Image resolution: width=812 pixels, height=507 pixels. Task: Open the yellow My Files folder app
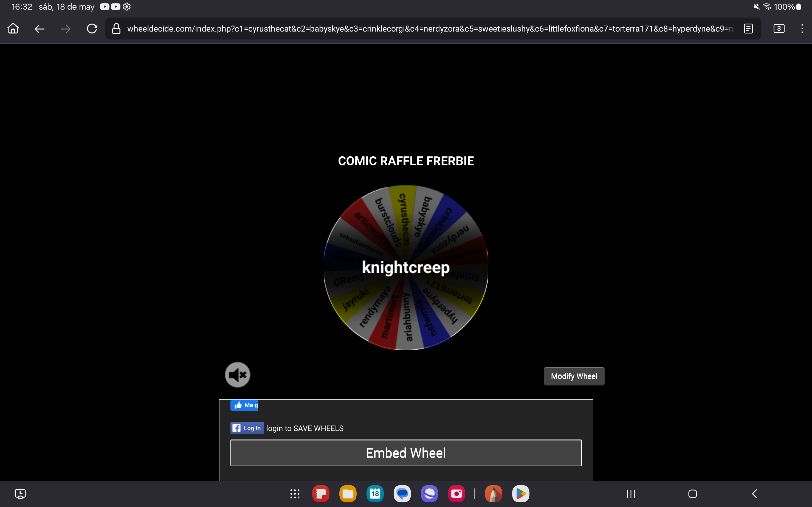pyautogui.click(x=348, y=494)
